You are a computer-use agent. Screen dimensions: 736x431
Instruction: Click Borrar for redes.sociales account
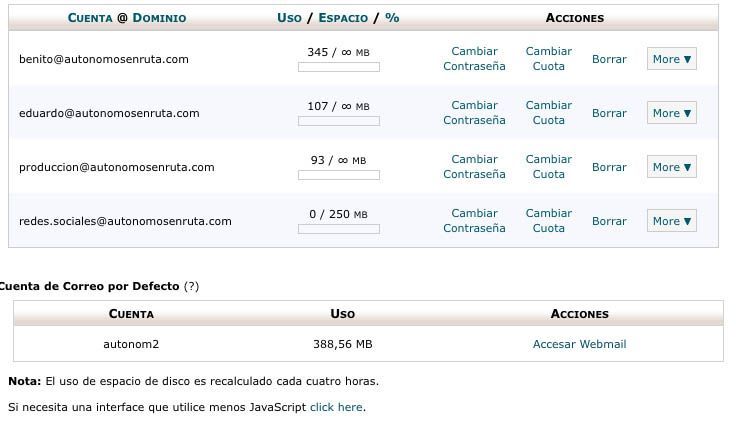609,221
